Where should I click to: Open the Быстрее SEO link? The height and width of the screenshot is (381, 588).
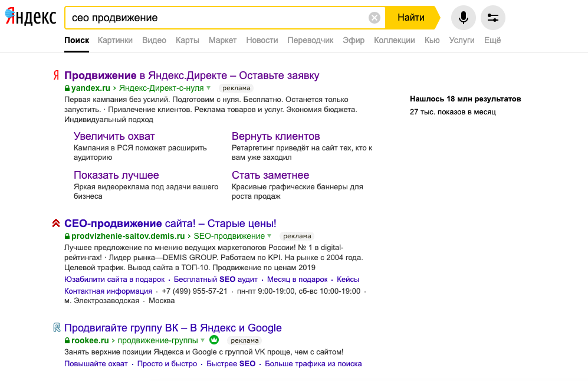(231, 364)
